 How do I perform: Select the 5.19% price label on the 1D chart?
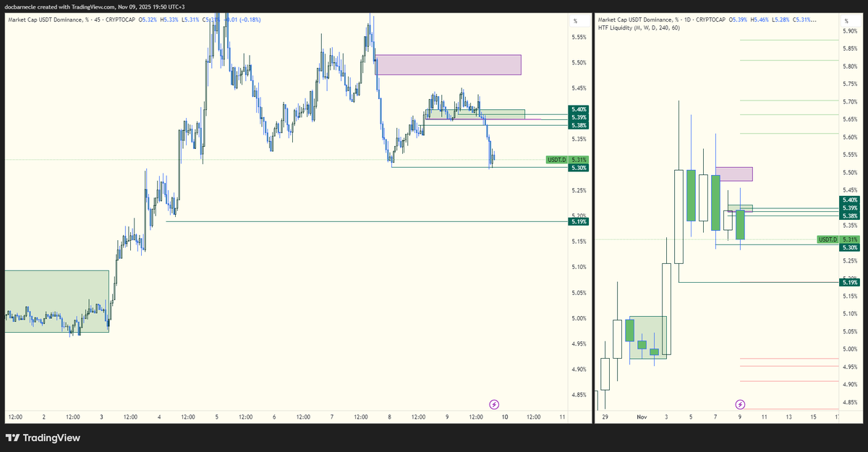point(848,282)
